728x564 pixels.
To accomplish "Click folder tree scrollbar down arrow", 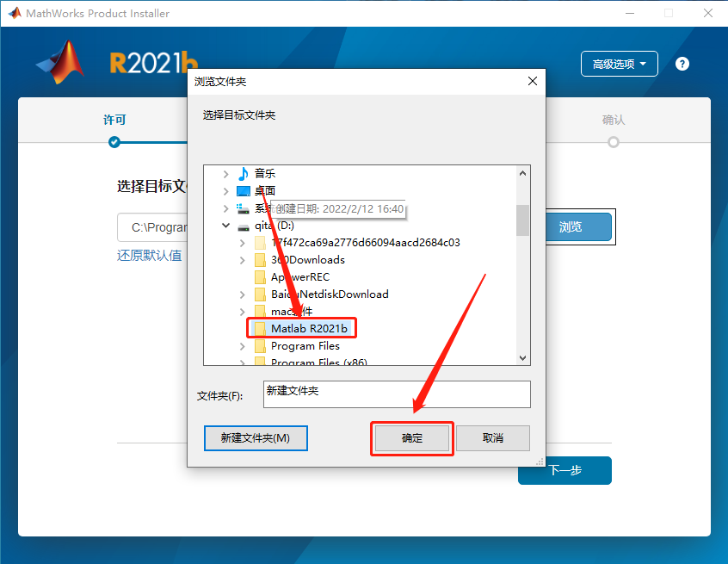I will click(x=523, y=357).
